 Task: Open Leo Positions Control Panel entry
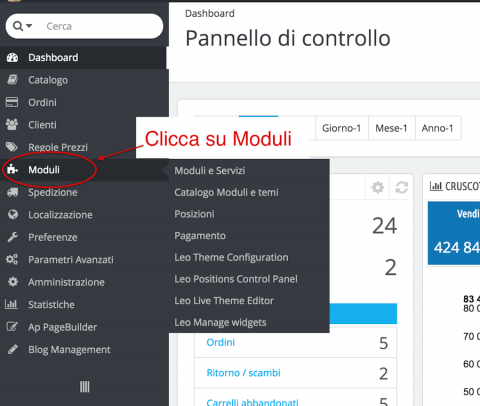[x=236, y=279]
